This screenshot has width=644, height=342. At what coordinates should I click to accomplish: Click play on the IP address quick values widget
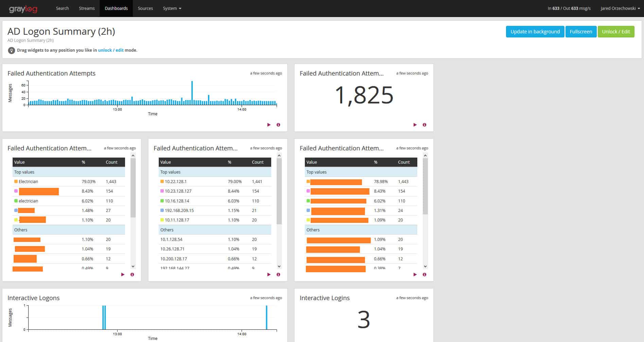[x=269, y=275]
